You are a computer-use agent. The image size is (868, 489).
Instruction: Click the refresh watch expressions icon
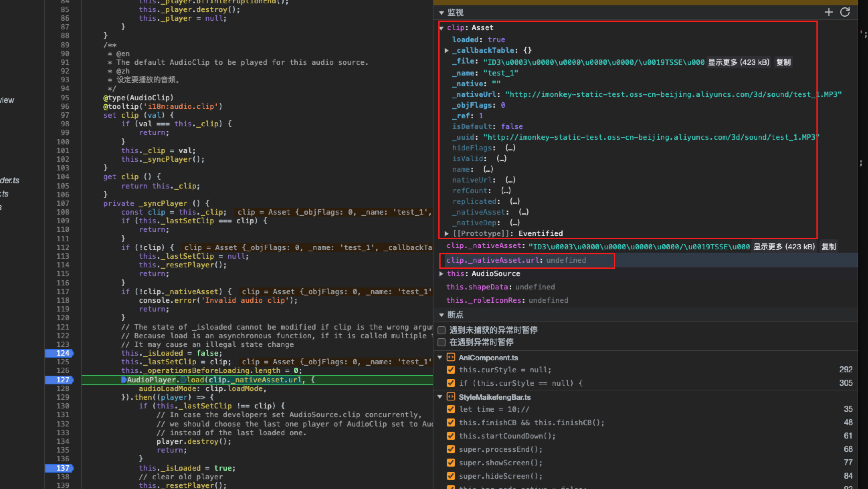pyautogui.click(x=845, y=12)
